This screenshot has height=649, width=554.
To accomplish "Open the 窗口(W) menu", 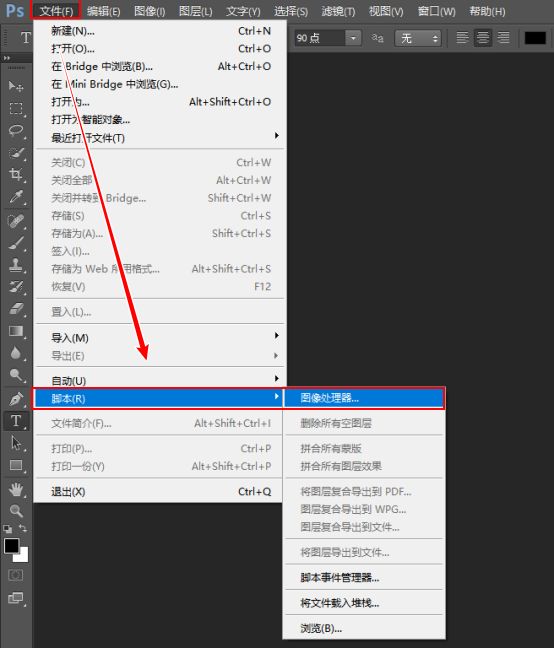I will tap(436, 11).
